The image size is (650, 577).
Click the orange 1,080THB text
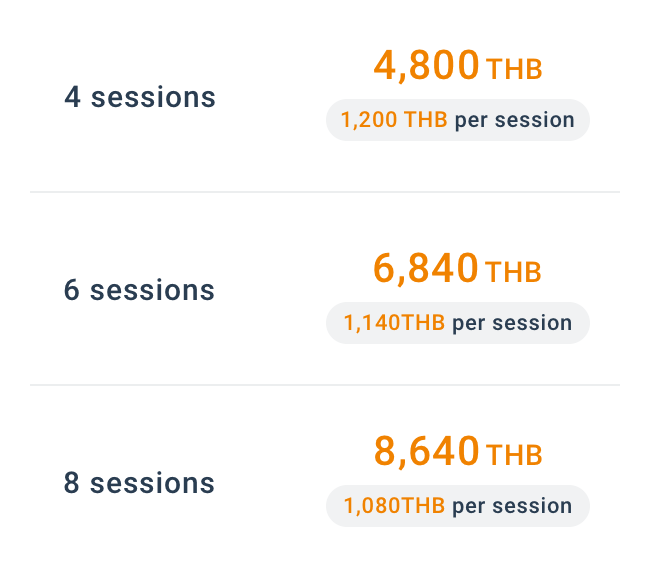pyautogui.click(x=394, y=506)
